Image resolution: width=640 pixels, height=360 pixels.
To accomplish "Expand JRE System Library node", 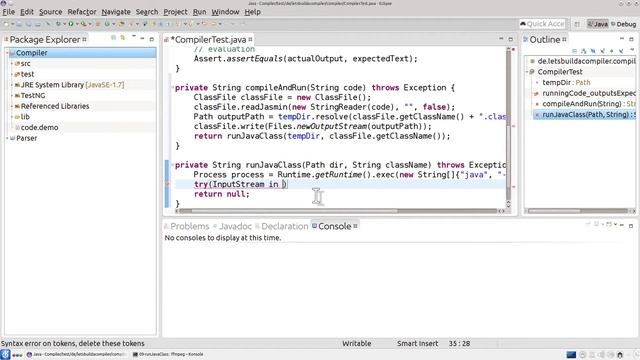I will [x=12, y=84].
